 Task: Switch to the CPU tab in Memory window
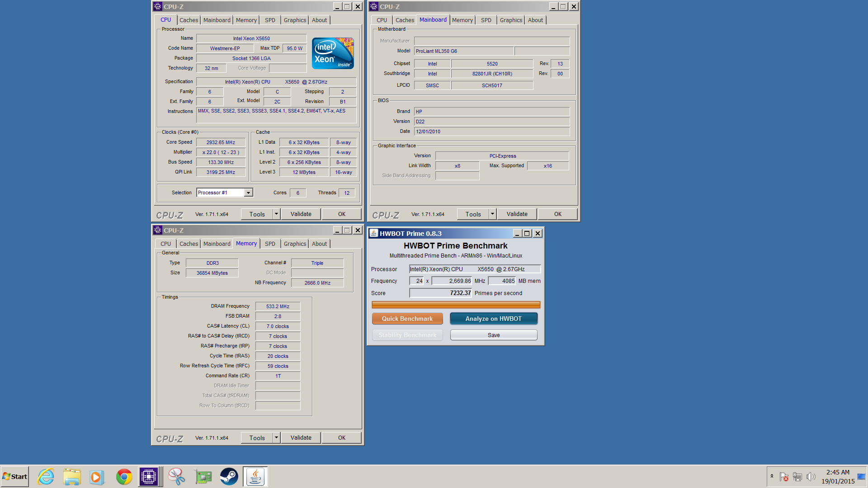165,244
